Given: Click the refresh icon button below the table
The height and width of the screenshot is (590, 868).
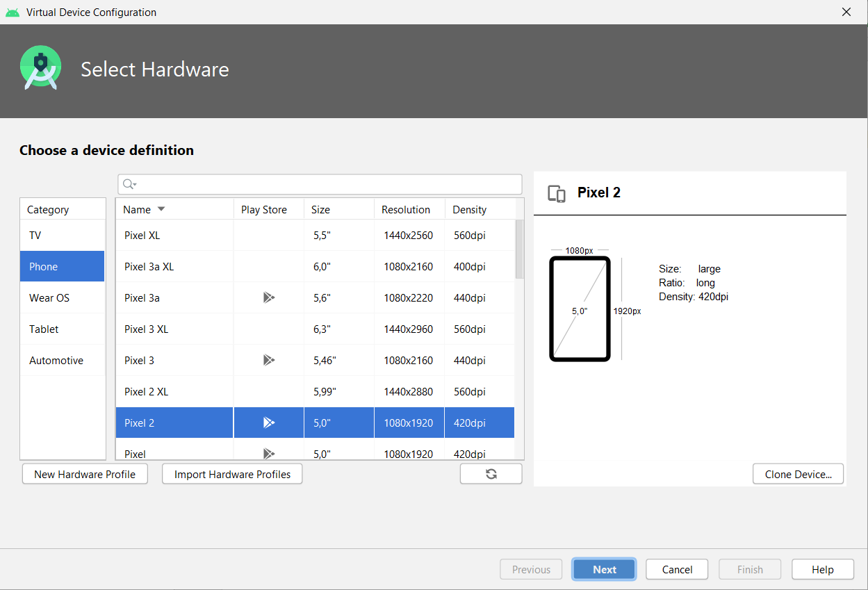Looking at the screenshot, I should point(491,474).
